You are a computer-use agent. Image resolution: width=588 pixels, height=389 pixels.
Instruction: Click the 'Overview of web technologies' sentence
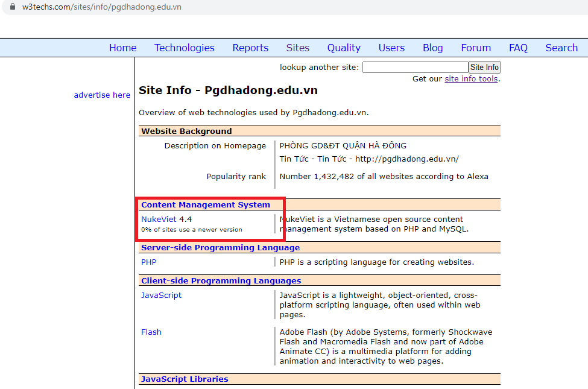(x=253, y=113)
